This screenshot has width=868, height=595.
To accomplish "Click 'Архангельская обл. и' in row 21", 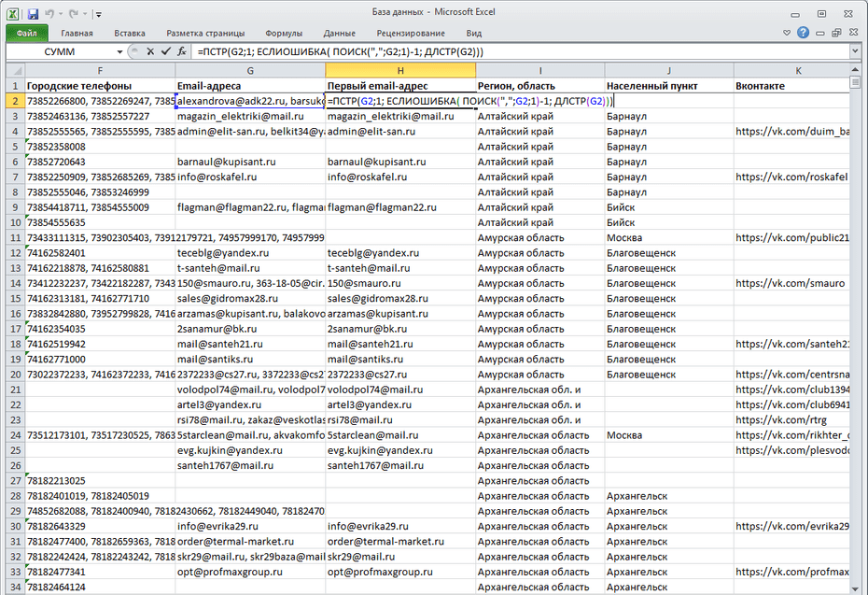I will tap(540, 390).
